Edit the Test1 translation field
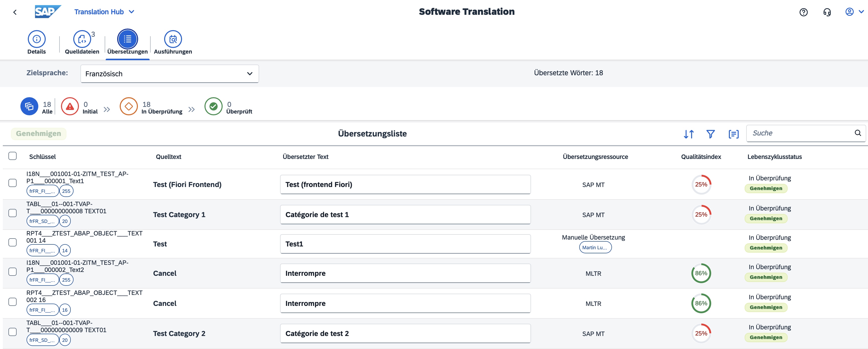This screenshot has width=868, height=349. (x=405, y=244)
